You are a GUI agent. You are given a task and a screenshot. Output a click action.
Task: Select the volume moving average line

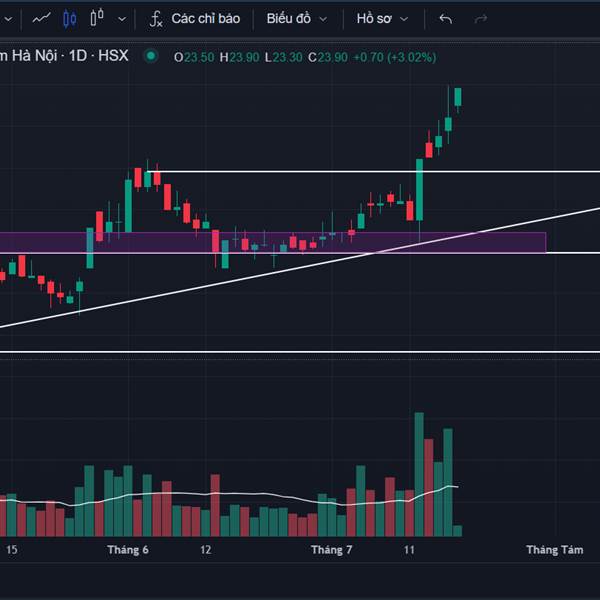(230, 494)
